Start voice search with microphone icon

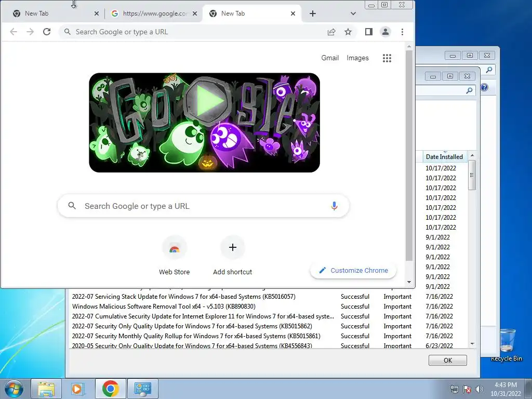(x=334, y=206)
